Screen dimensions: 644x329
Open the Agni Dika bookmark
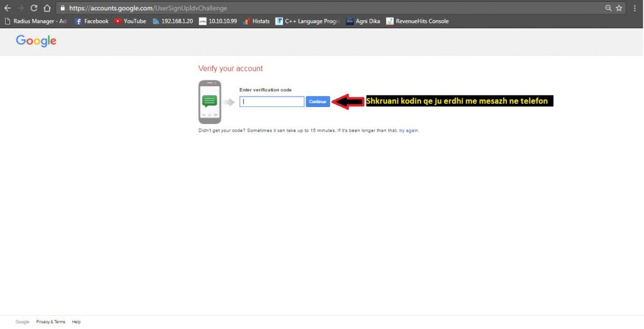coord(363,21)
